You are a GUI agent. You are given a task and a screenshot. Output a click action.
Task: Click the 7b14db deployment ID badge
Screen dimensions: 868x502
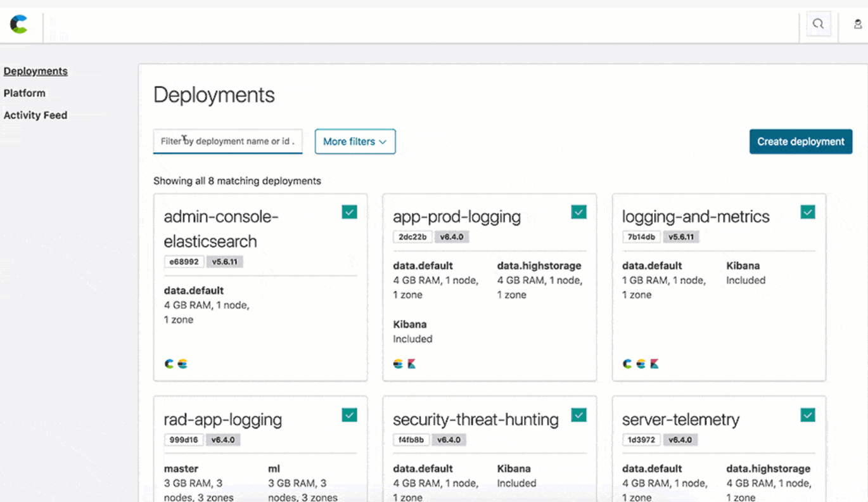coord(642,237)
